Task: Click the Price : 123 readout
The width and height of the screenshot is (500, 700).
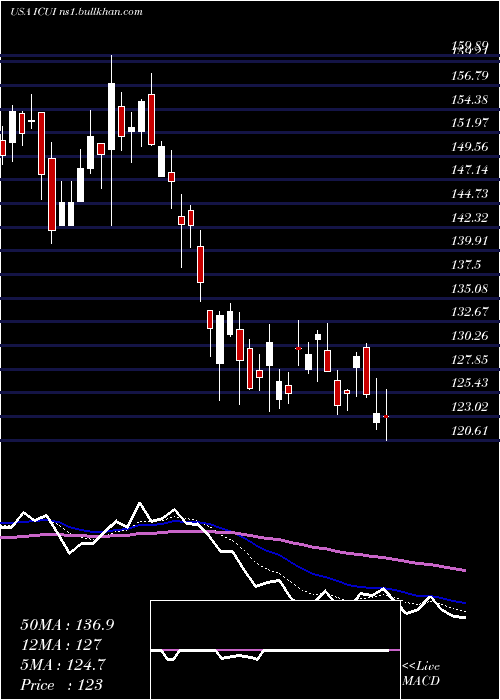Action: click(x=61, y=685)
